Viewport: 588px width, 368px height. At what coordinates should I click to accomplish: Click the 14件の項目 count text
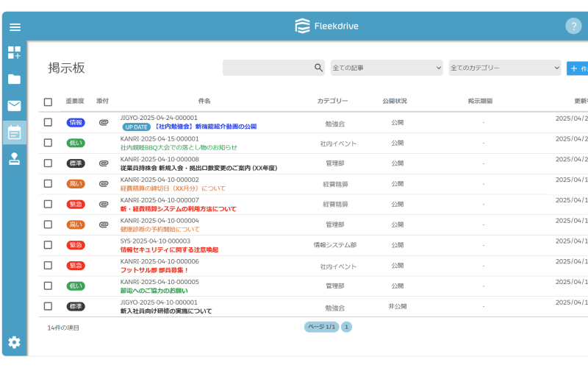click(x=63, y=328)
